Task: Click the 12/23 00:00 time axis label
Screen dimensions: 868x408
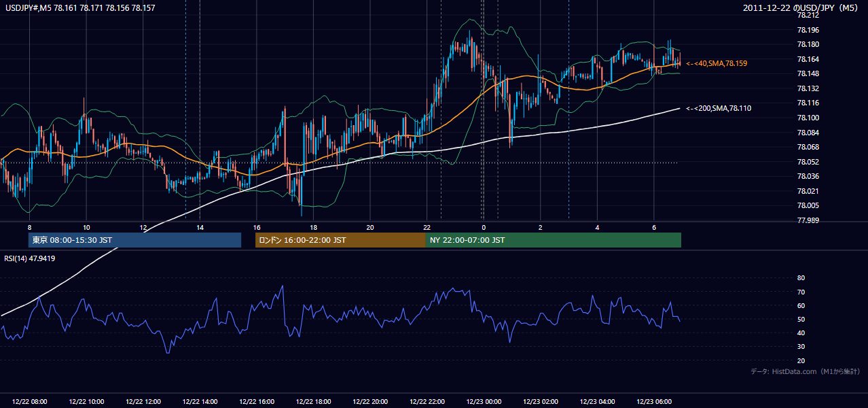Action: [484, 402]
